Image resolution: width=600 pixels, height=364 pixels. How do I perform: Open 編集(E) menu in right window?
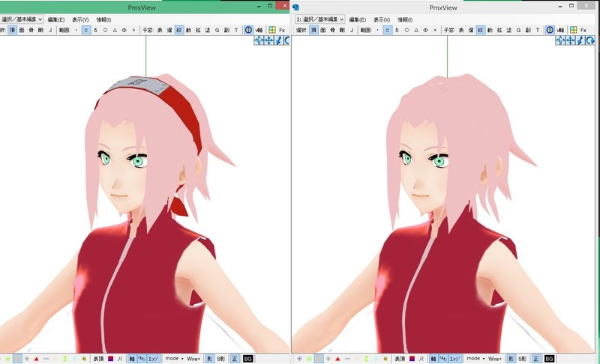coord(358,19)
